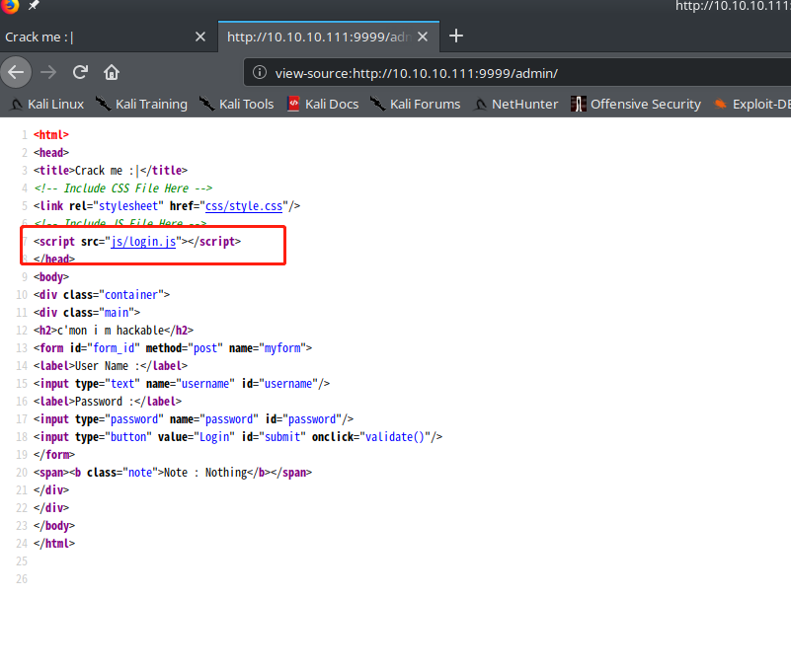This screenshot has width=791, height=672.
Task: Open the NetHunter bookmark
Action: point(516,105)
